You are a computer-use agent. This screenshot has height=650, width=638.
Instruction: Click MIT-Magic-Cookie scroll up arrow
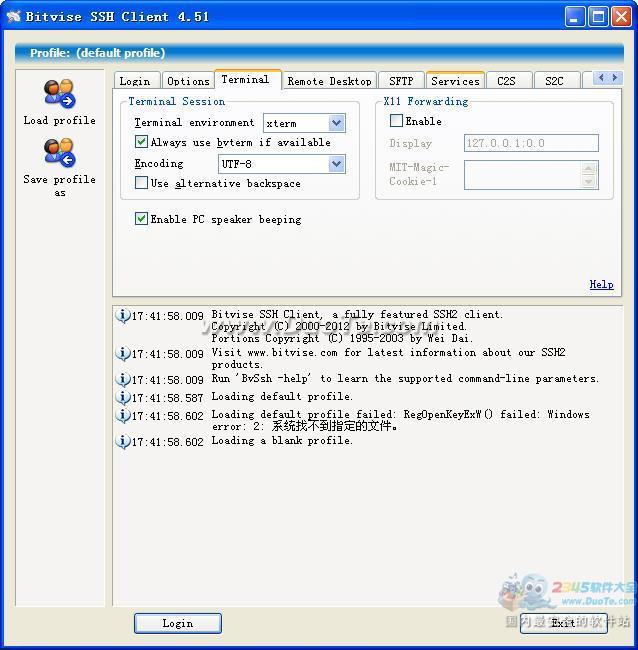coord(589,168)
